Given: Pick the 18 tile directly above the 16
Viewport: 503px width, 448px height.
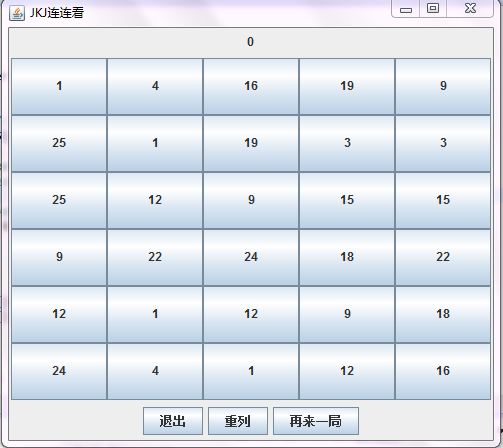Looking at the screenshot, I should tap(443, 315).
